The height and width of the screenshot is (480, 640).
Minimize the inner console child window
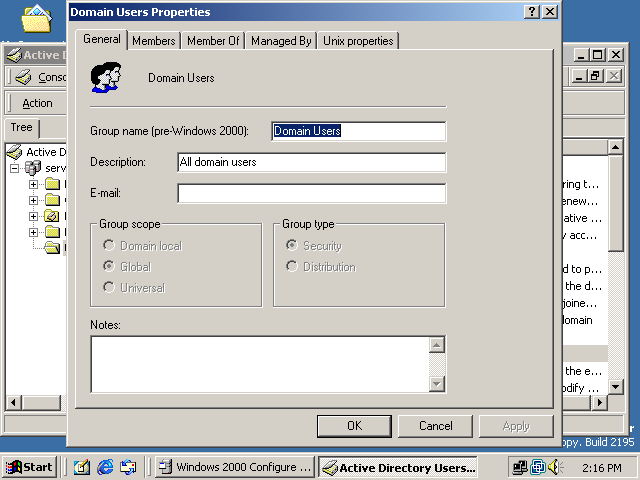pos(579,76)
